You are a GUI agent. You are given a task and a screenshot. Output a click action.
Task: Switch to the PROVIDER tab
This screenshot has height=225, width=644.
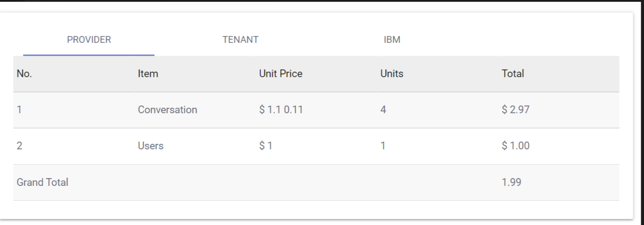coord(89,40)
